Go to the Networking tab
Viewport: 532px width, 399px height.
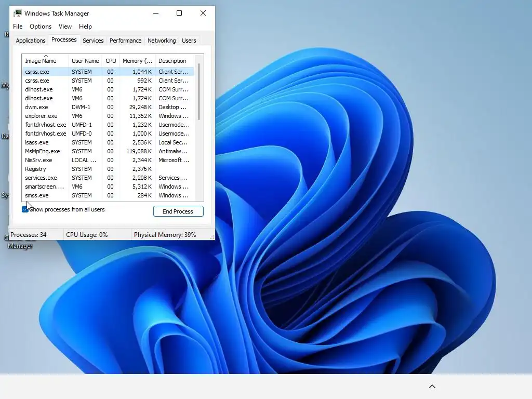click(162, 41)
